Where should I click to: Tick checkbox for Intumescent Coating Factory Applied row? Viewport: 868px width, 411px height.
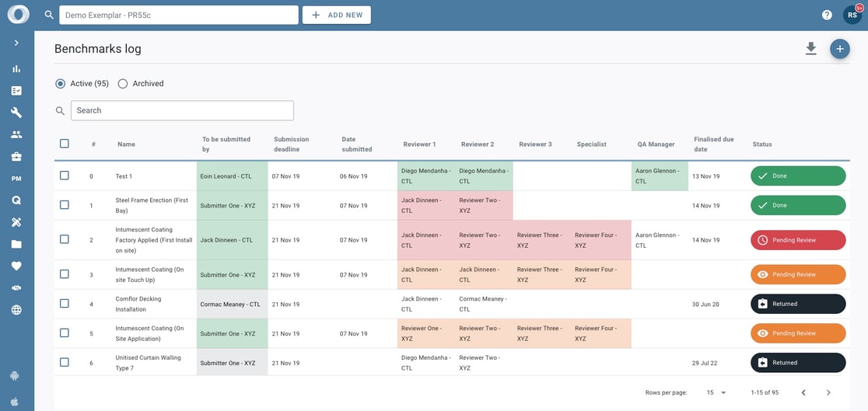pos(65,239)
